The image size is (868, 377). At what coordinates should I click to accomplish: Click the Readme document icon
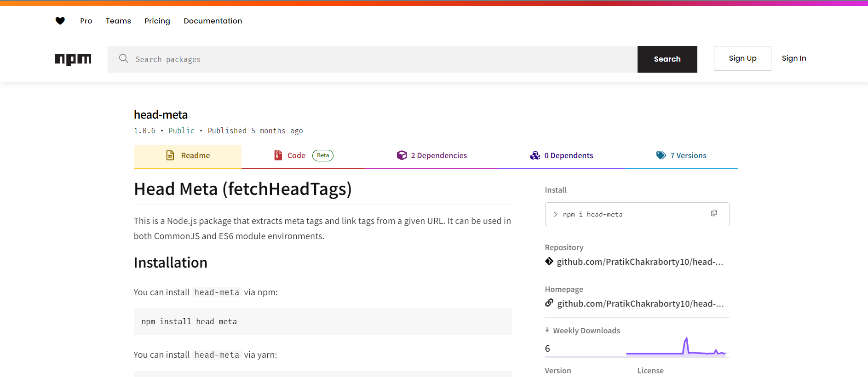170,155
